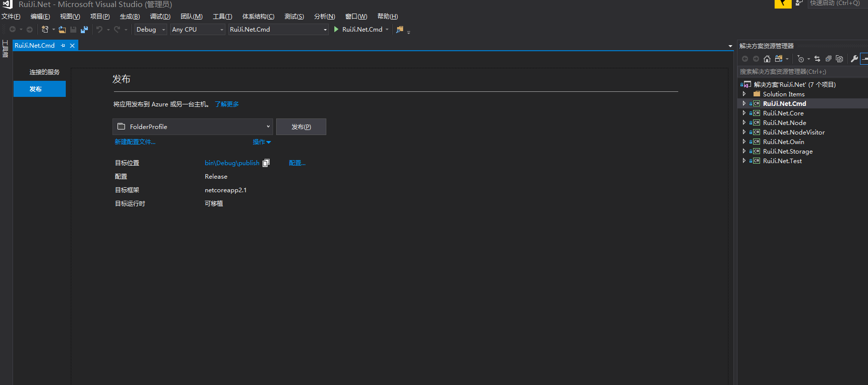Select the RuiJi.Net.Owin project

(783, 142)
